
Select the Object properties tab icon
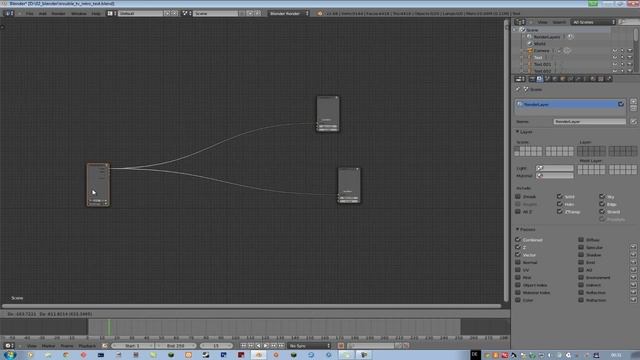562,79
